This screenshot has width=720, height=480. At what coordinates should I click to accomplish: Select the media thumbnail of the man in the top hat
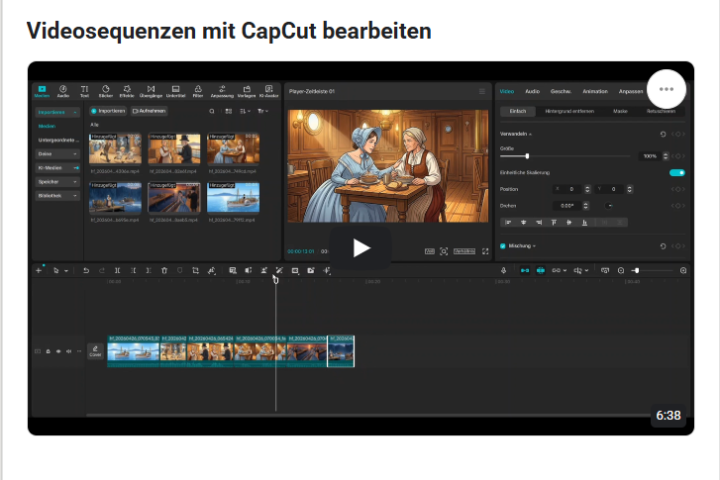pos(174,148)
